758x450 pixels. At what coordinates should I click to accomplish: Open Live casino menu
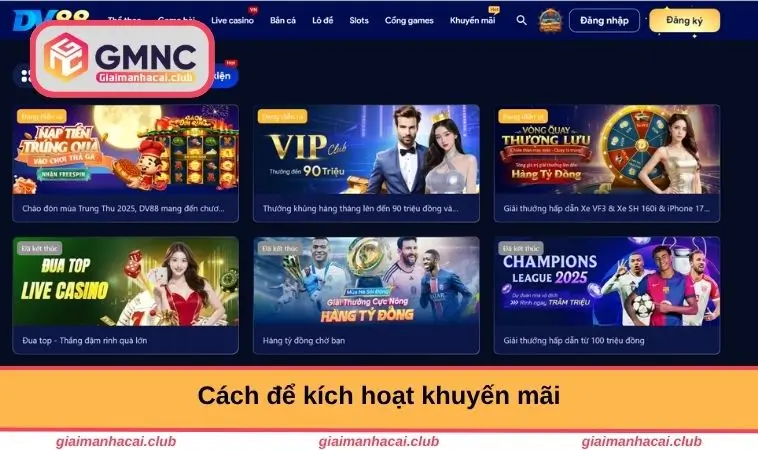point(232,20)
